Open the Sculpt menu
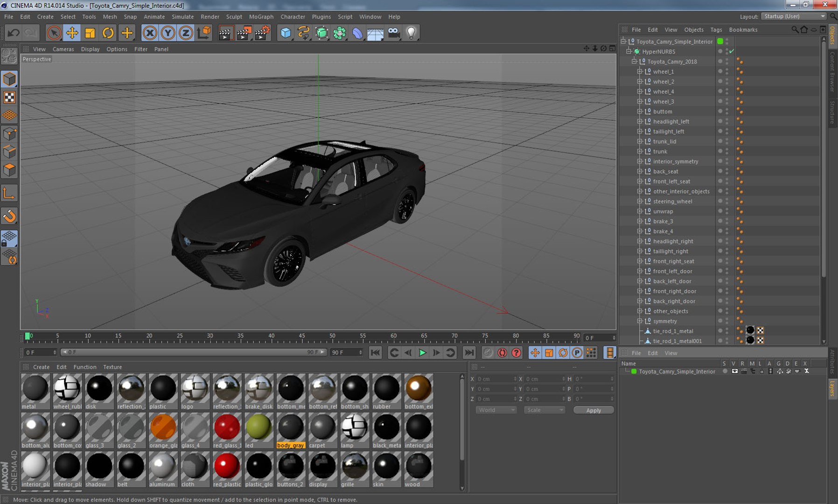 pyautogui.click(x=234, y=16)
